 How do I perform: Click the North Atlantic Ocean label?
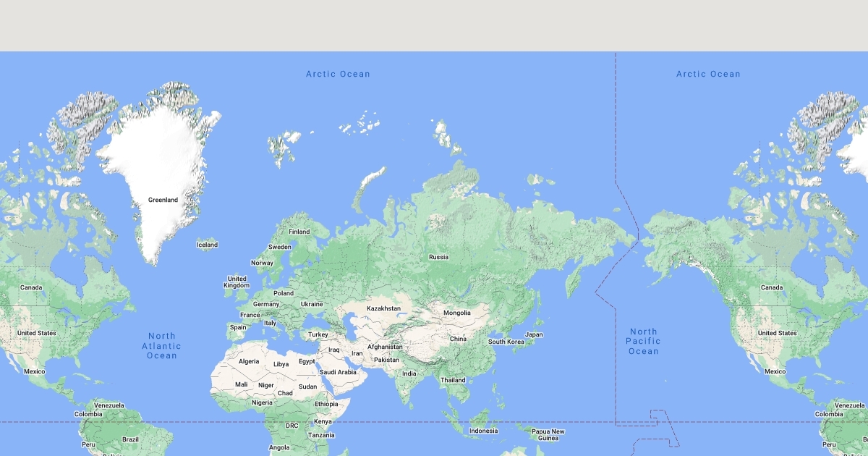click(162, 346)
